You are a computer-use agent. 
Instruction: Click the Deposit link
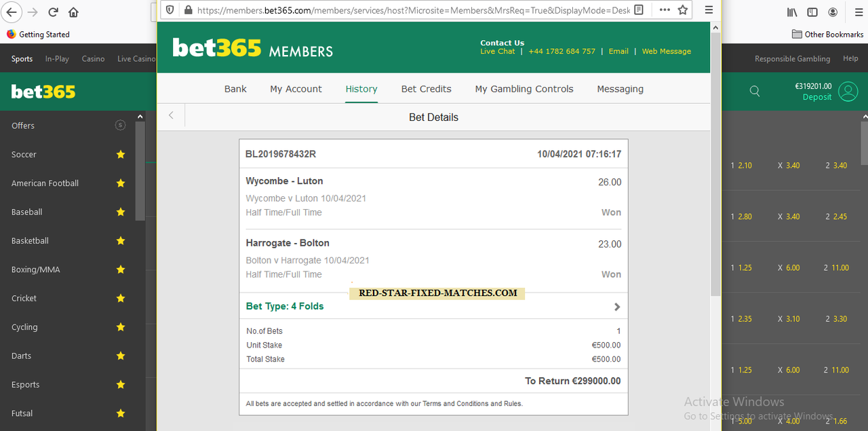tap(816, 97)
